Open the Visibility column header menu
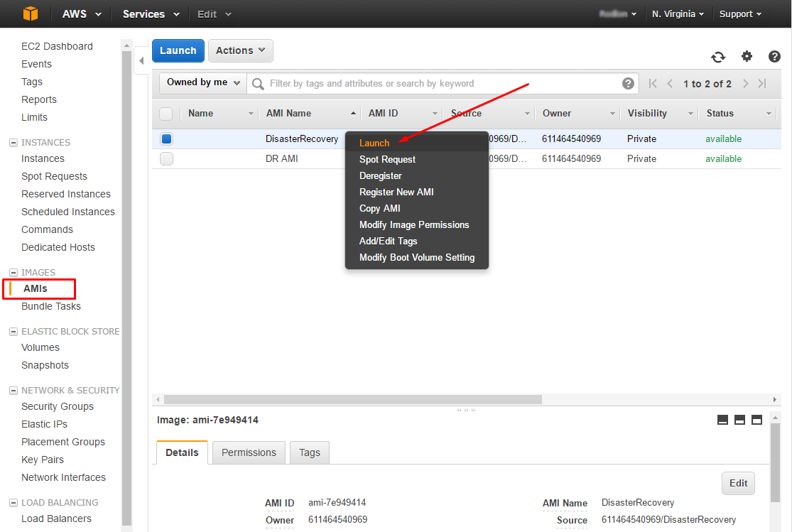The image size is (792, 532). click(690, 114)
